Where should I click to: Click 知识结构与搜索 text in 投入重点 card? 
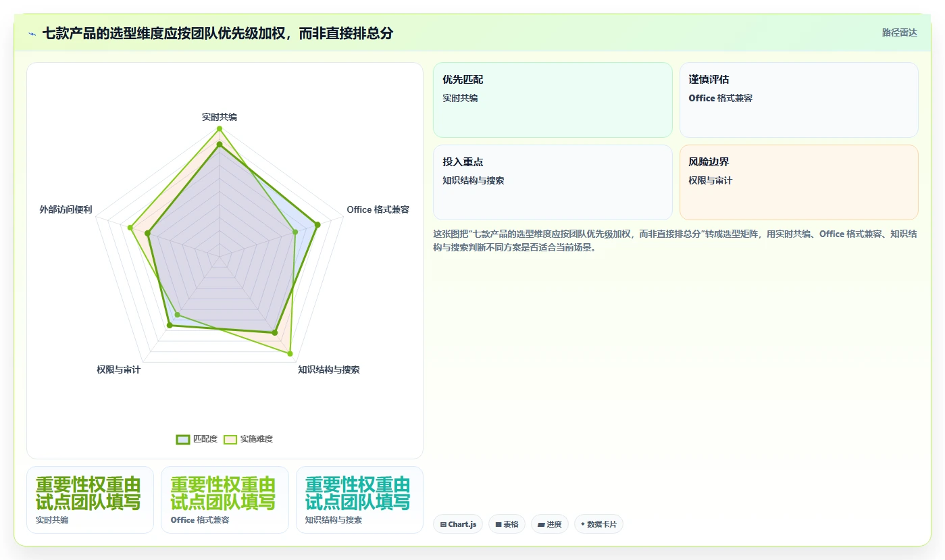coord(474,180)
